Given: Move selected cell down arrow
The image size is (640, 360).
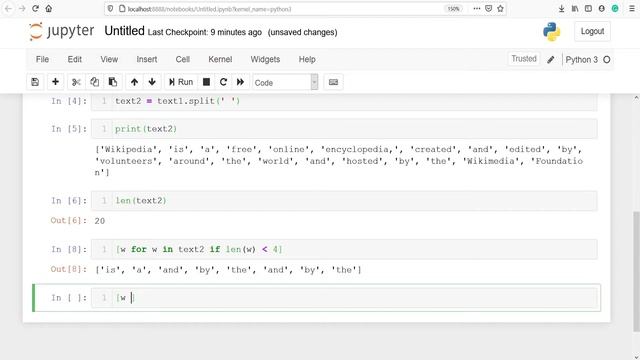Looking at the screenshot, I should pos(152,82).
